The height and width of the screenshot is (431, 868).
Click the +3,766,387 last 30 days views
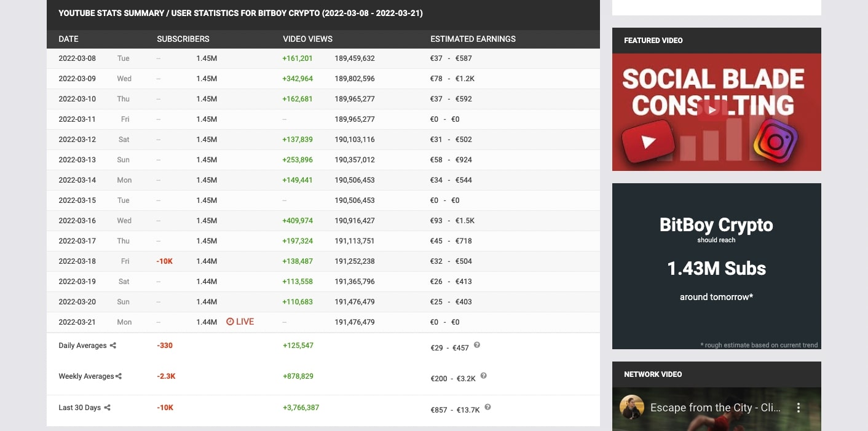[x=301, y=408]
